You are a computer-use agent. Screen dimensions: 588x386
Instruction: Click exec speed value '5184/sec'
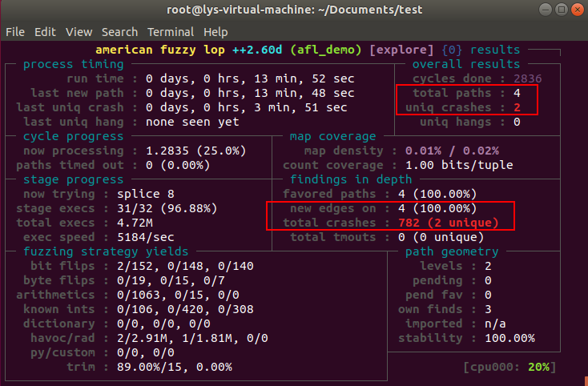(x=146, y=237)
